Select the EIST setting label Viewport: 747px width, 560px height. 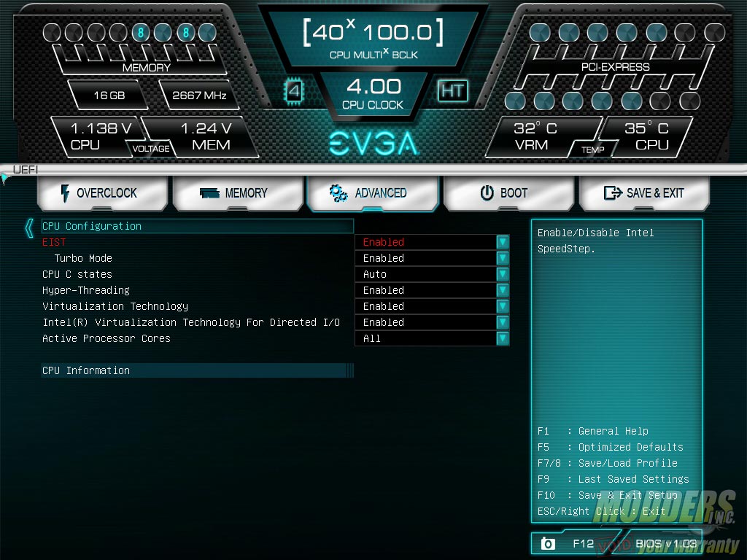[x=54, y=242]
